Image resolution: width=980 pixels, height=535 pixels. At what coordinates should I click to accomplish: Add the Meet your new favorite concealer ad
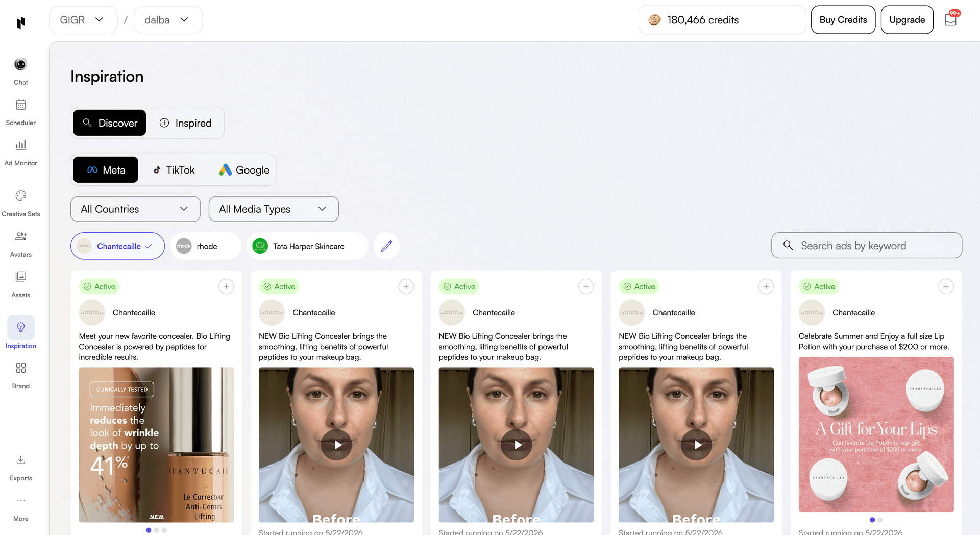(226, 286)
